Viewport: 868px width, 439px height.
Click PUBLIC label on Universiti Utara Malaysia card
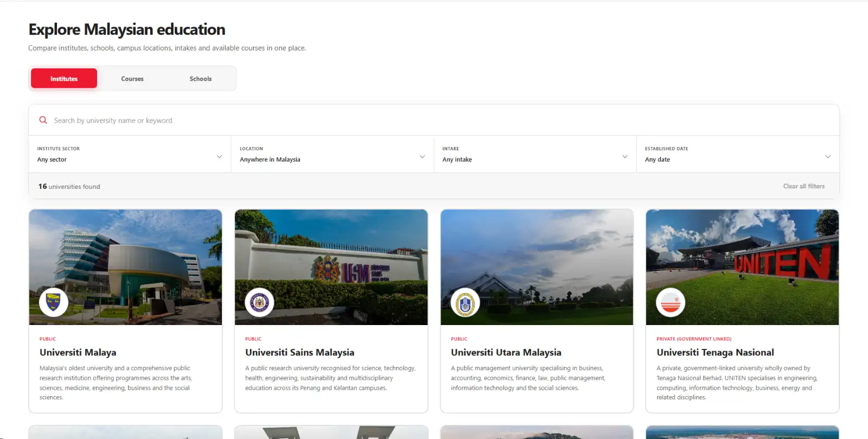coord(459,339)
